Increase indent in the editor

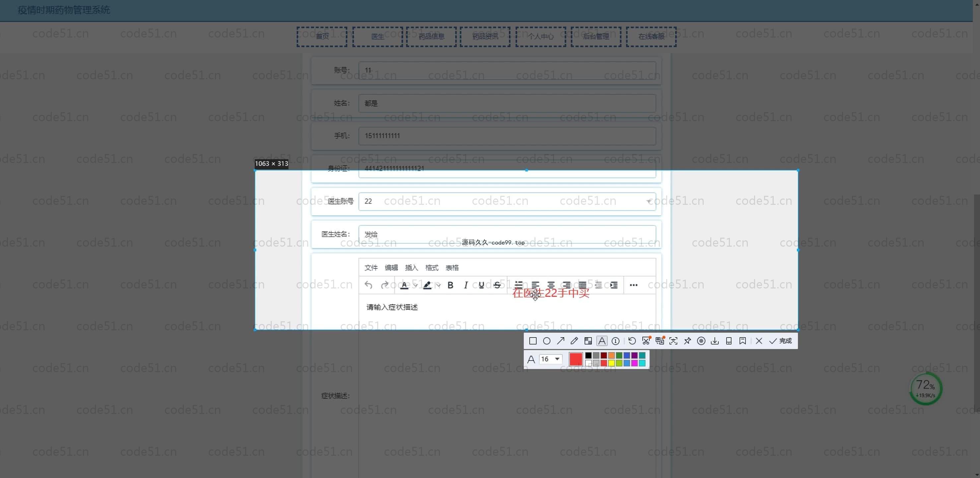click(x=614, y=285)
